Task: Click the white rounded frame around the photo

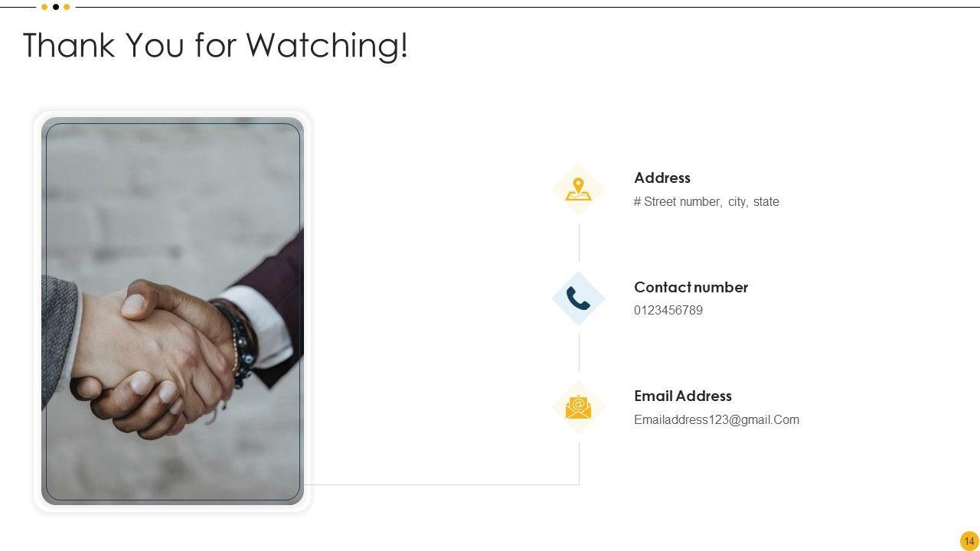Action: pos(172,113)
